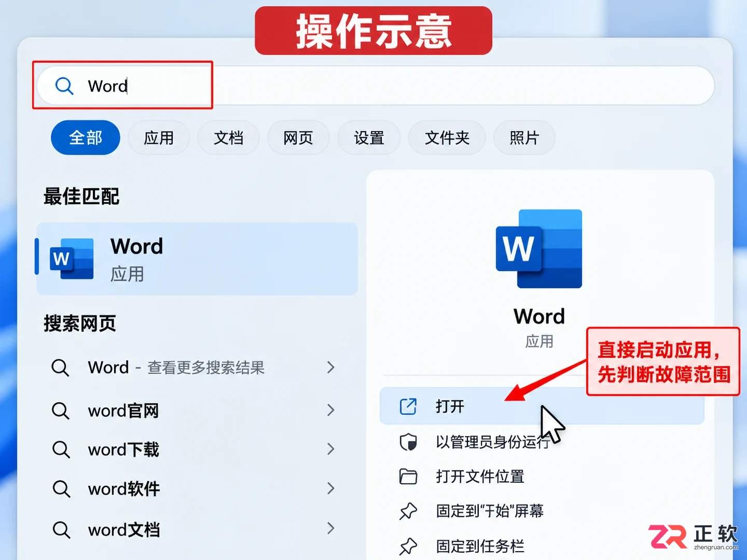Image resolution: width=747 pixels, height=560 pixels.
Task: Click the shield icon for admin run
Action: [408, 442]
